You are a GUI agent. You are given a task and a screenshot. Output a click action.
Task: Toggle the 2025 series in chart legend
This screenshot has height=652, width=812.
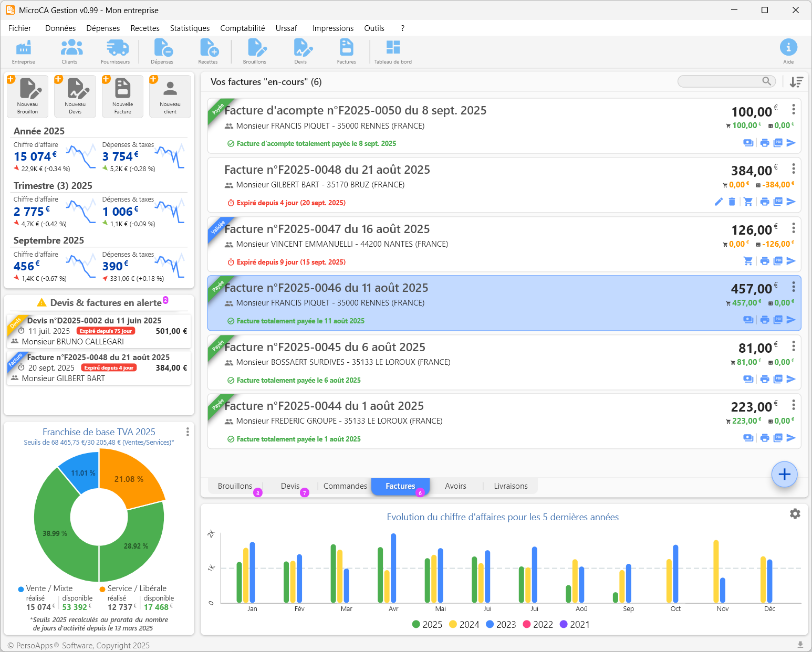pyautogui.click(x=427, y=625)
